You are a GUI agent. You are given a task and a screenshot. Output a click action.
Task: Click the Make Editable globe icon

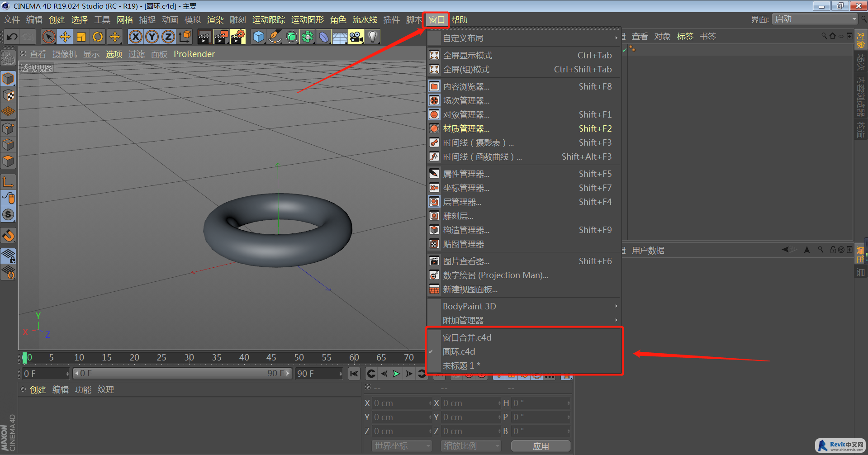pyautogui.click(x=8, y=58)
